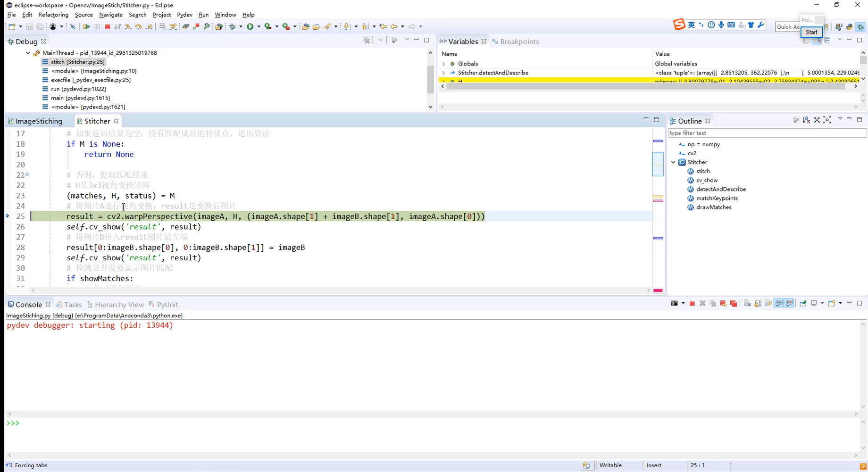Click the Skip All Breakpoints icon
This screenshot has height=472, width=868.
pyautogui.click(x=73, y=27)
